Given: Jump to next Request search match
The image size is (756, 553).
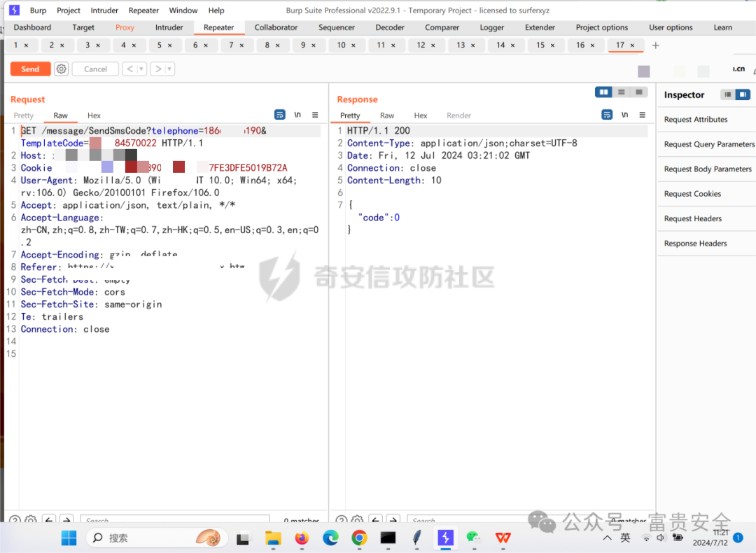Looking at the screenshot, I should 66,520.
